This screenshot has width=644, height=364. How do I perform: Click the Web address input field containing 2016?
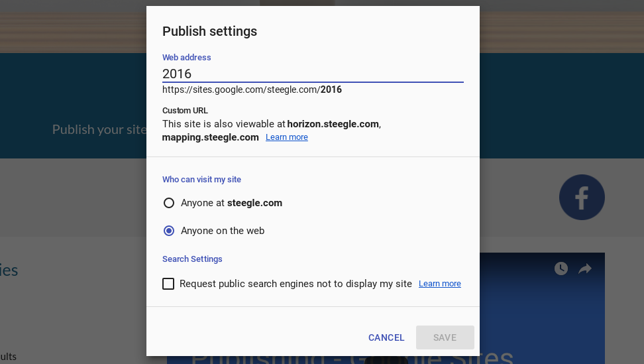[313, 74]
